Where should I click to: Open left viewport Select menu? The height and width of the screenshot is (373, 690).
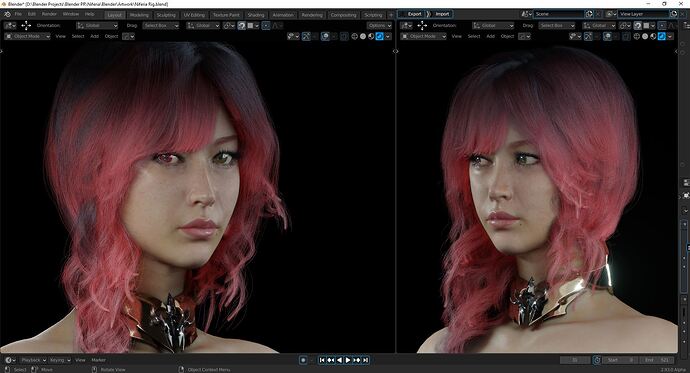coord(78,36)
